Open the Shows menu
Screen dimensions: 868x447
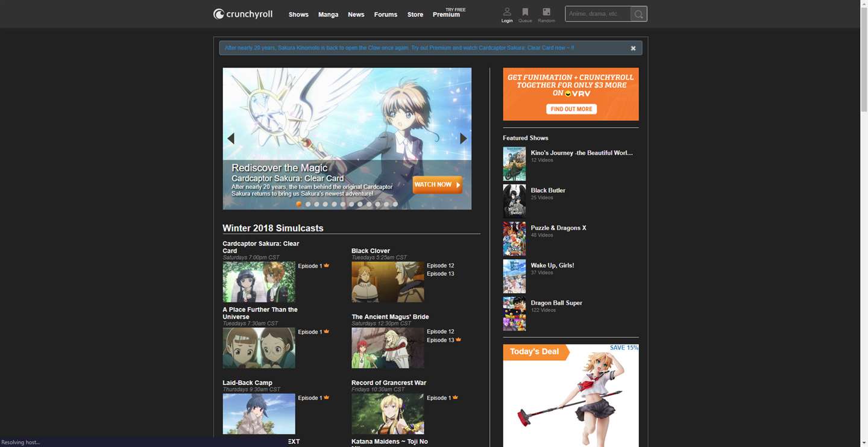click(298, 14)
